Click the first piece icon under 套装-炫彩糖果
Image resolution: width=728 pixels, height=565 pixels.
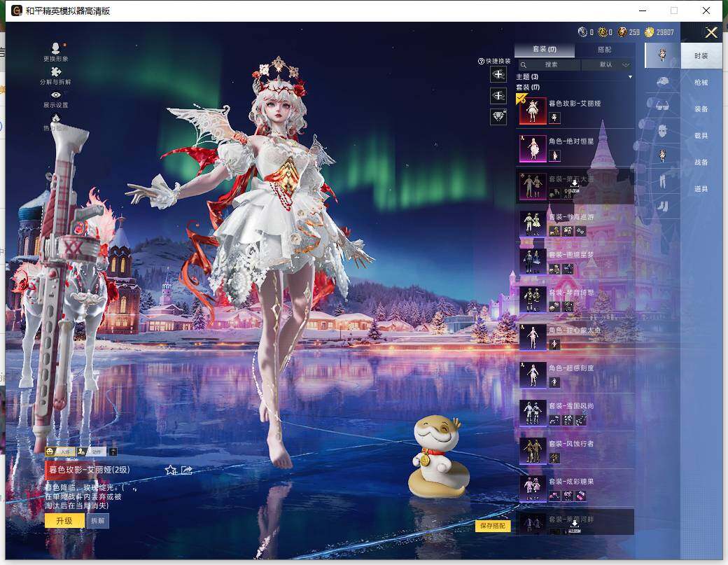[x=554, y=496]
